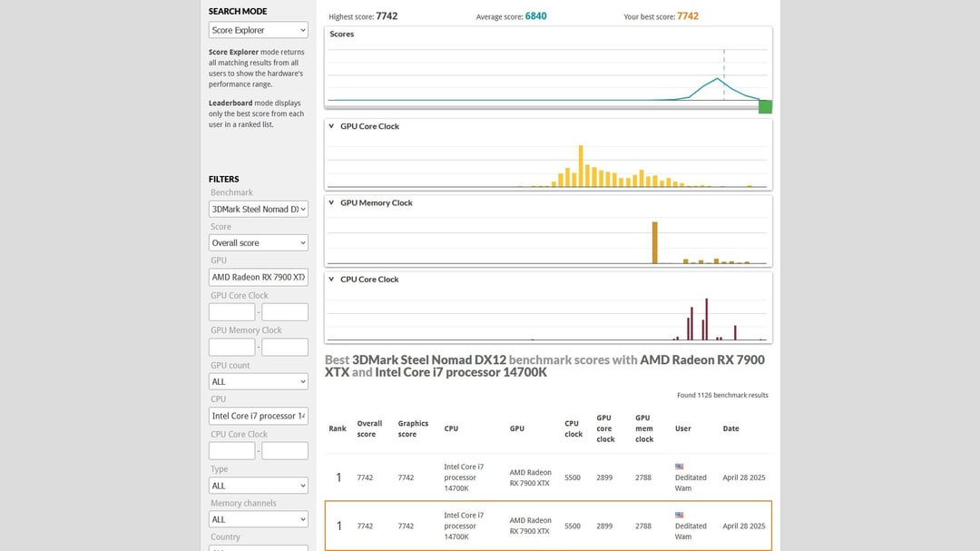Image resolution: width=980 pixels, height=551 pixels.
Task: Click the US flag icon in highlighted result row
Action: click(679, 516)
